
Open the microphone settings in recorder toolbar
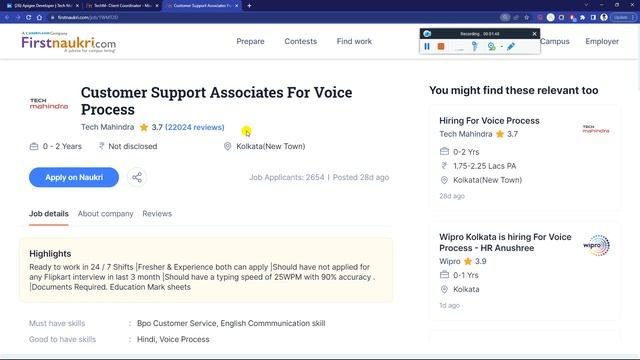click(475, 47)
